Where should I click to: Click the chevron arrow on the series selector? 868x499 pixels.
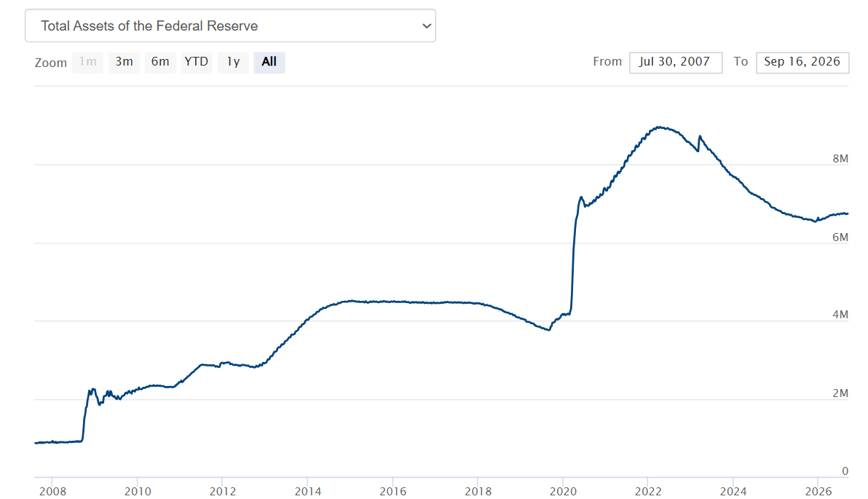tap(426, 26)
